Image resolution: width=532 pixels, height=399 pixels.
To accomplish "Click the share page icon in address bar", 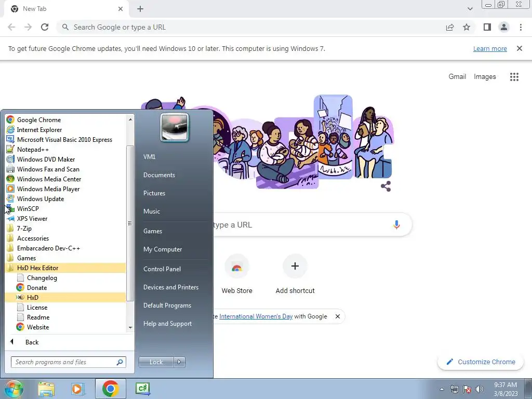I will 450,27.
